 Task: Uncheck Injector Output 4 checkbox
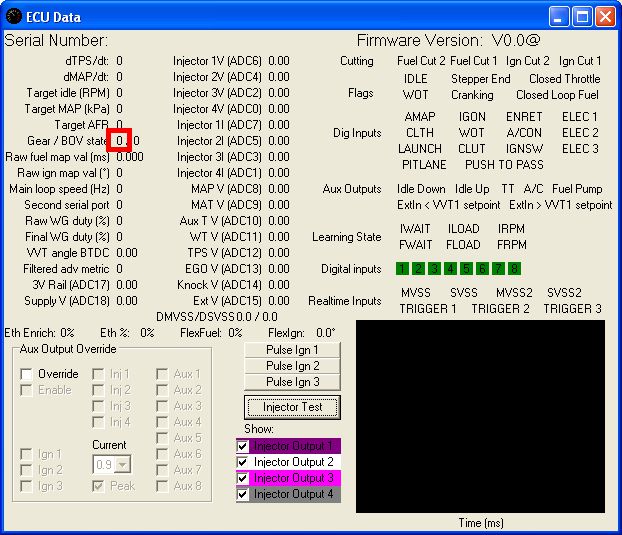242,494
